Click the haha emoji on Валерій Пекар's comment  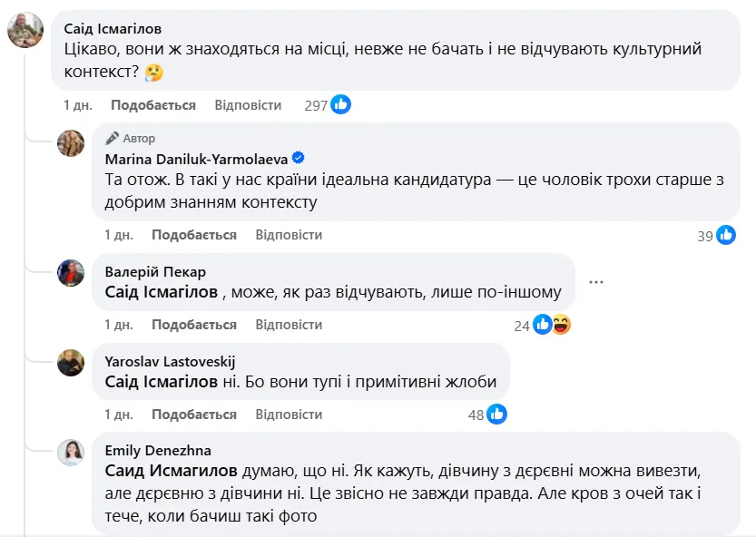563,322
